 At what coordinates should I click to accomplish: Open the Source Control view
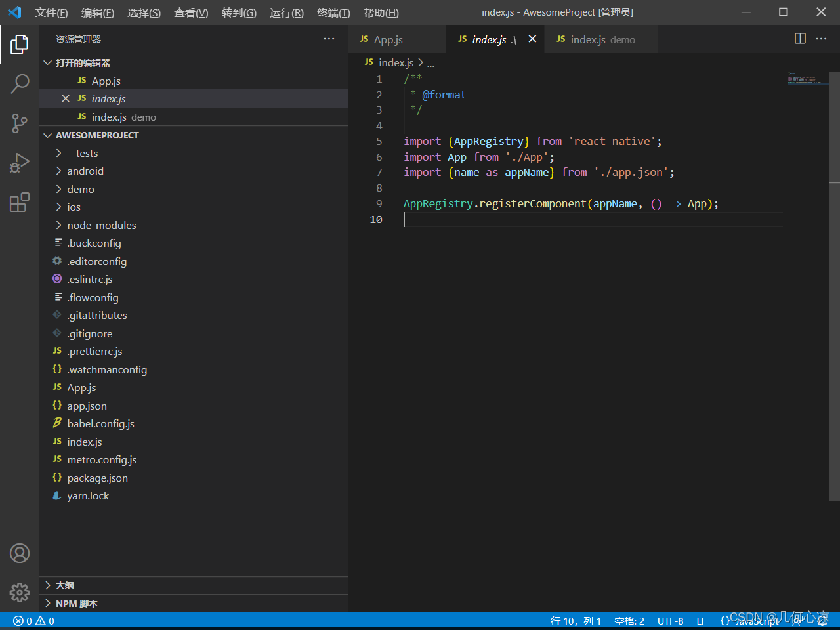(20, 123)
